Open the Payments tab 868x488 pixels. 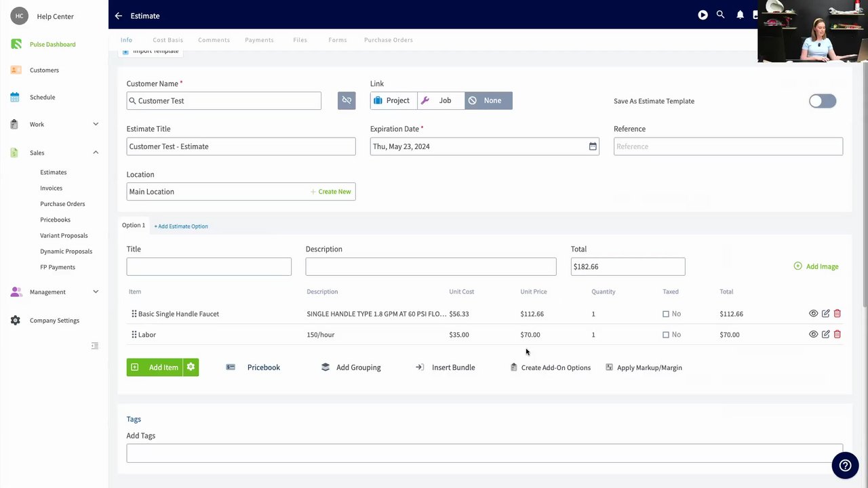[x=260, y=40]
